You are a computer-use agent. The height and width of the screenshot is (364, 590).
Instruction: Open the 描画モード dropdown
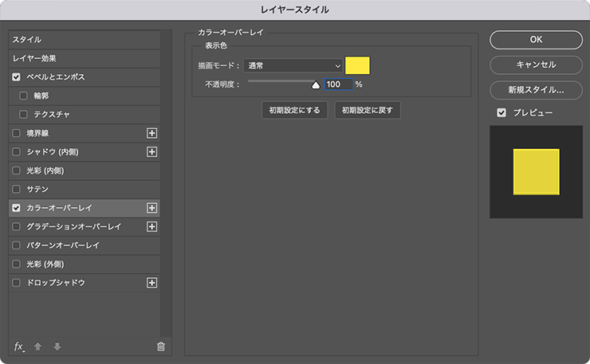[x=293, y=65]
